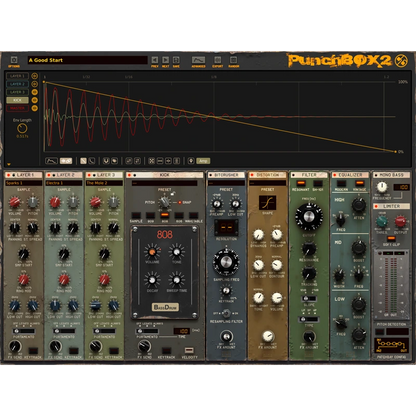Open the Layer 3 sample selector 'The Mole 2'
Screen dimensions: 416x416
pos(104,183)
